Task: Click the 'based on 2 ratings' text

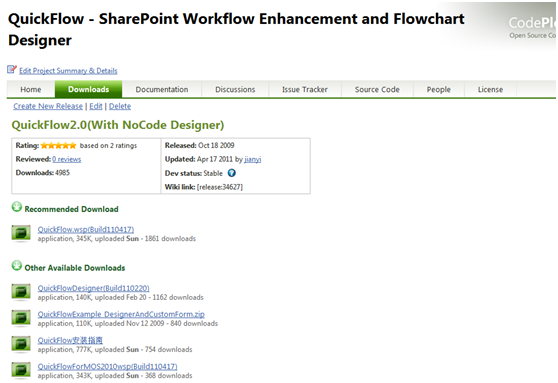Action: pos(108,145)
